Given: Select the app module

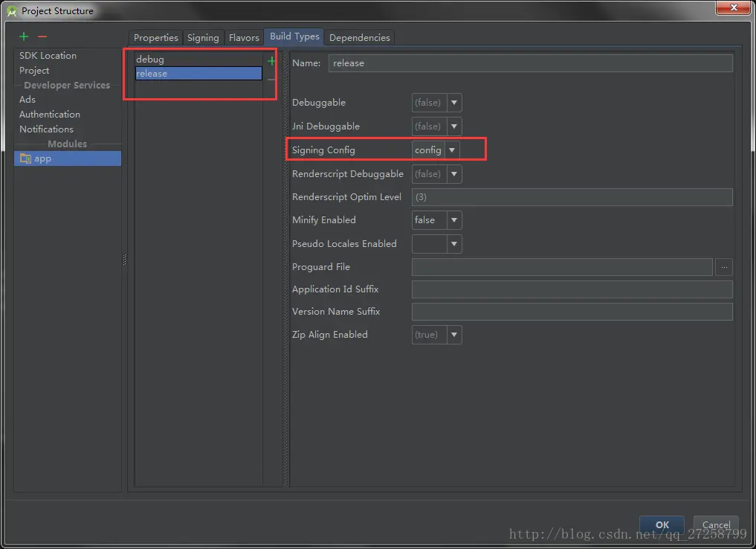Looking at the screenshot, I should 68,158.
